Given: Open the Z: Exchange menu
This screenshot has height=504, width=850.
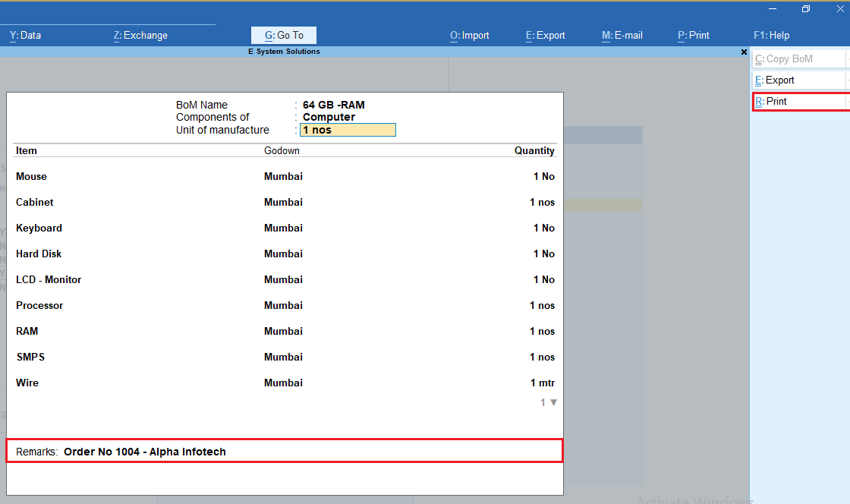Looking at the screenshot, I should (x=140, y=35).
